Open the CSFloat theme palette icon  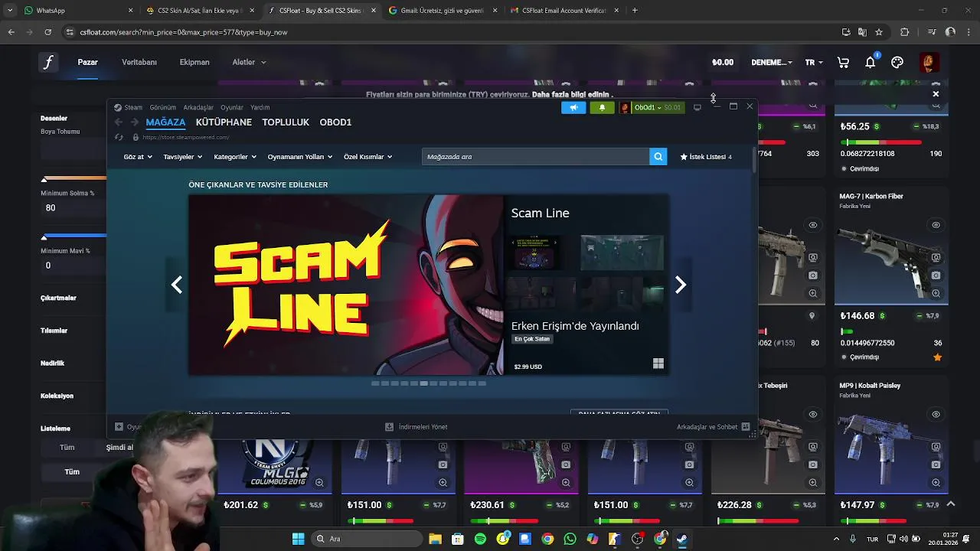coord(897,63)
